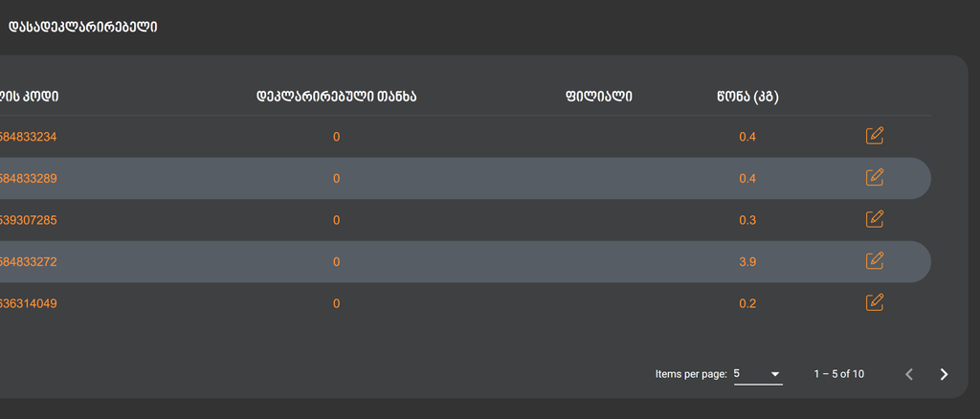Select the დასადეკლარირებელი tab heading
Screen dimensions: 980x419
[82, 27]
